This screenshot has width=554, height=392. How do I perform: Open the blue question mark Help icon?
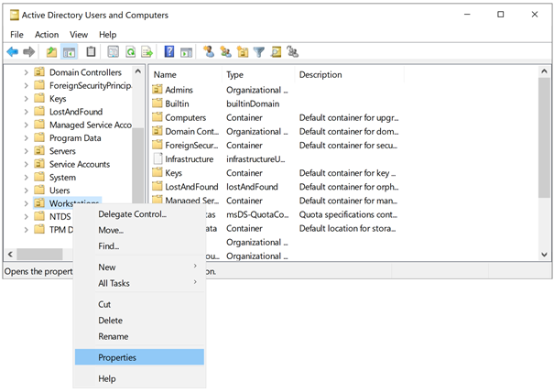[169, 51]
